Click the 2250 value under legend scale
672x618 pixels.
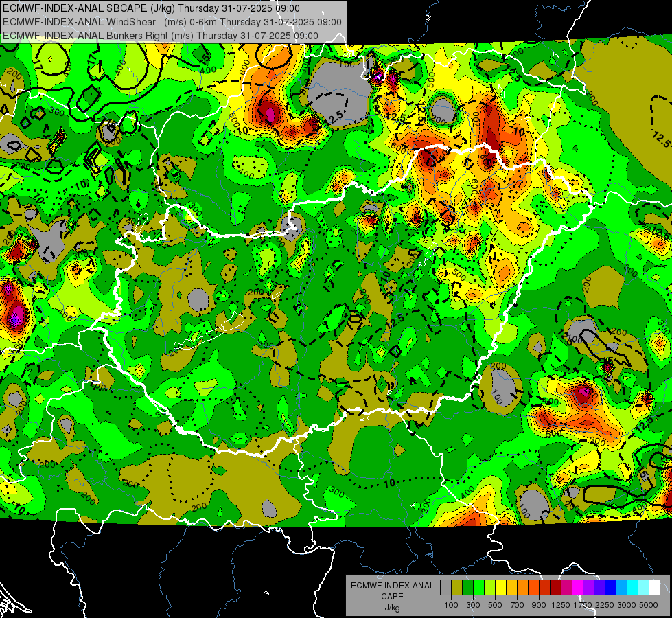tap(605, 605)
